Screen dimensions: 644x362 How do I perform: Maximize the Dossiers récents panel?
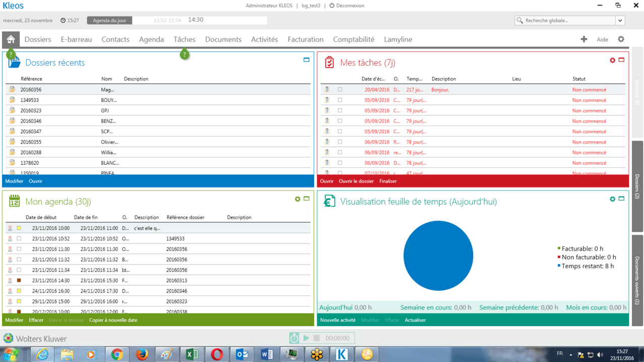[x=306, y=60]
